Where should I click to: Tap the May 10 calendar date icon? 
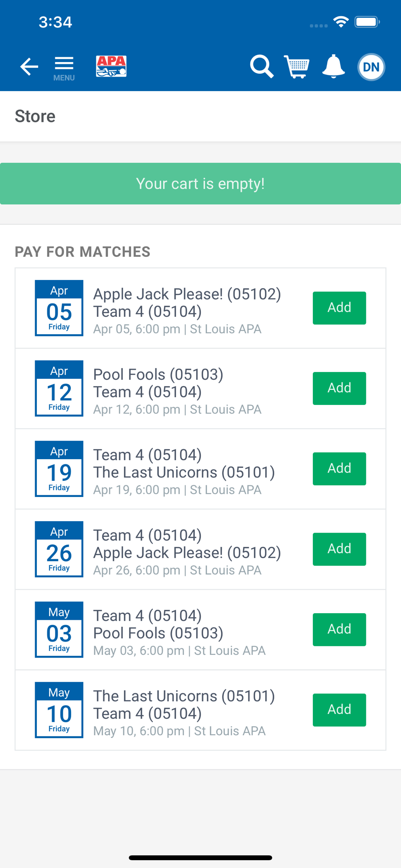tap(59, 710)
